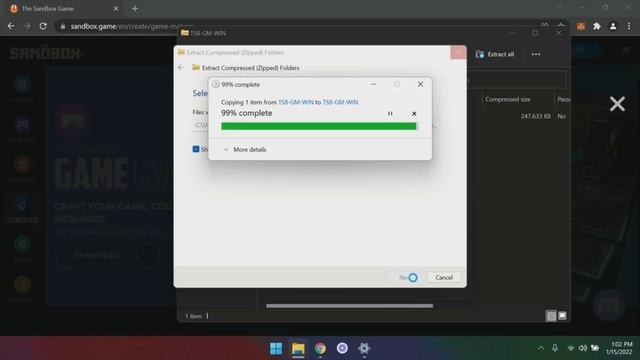
Task: Minimize the 99% complete dialog
Action: click(373, 84)
